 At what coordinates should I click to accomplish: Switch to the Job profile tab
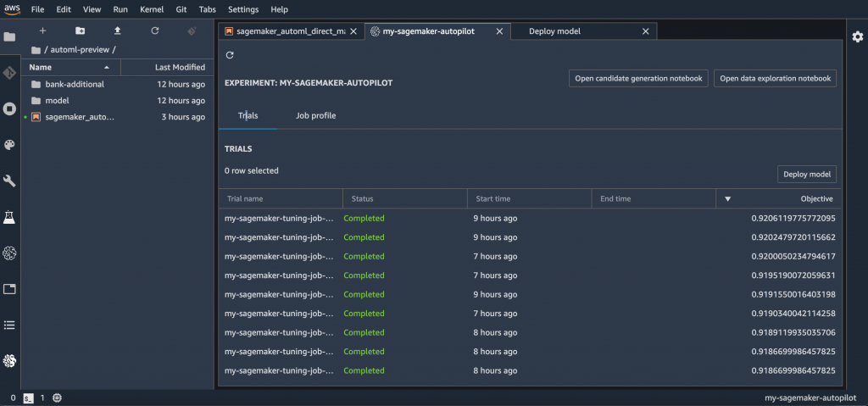pos(315,116)
